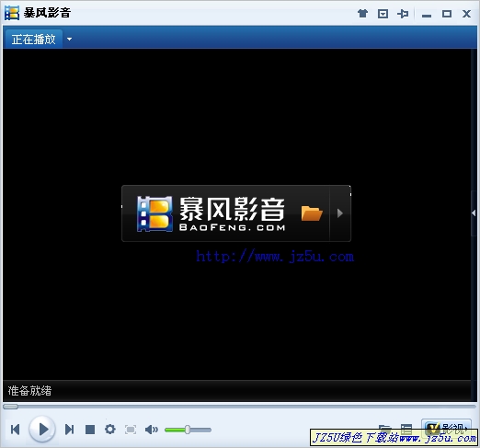
Task: Open the skin (shirt) icon in title bar
Action: click(362, 14)
